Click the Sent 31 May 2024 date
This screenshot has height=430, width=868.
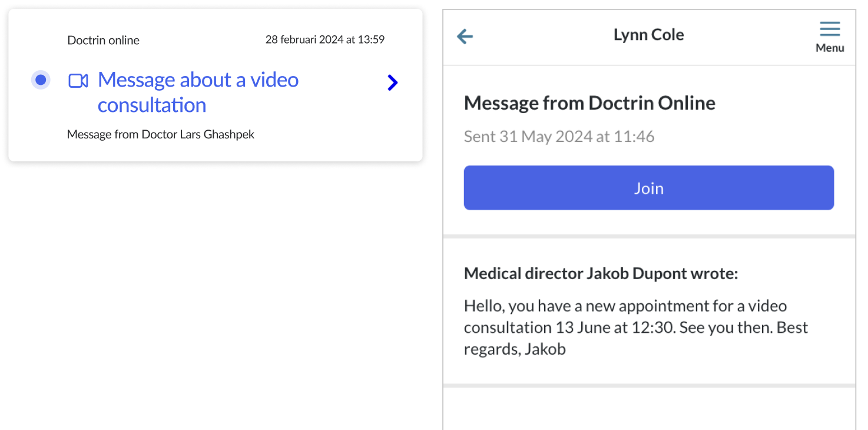(x=559, y=137)
